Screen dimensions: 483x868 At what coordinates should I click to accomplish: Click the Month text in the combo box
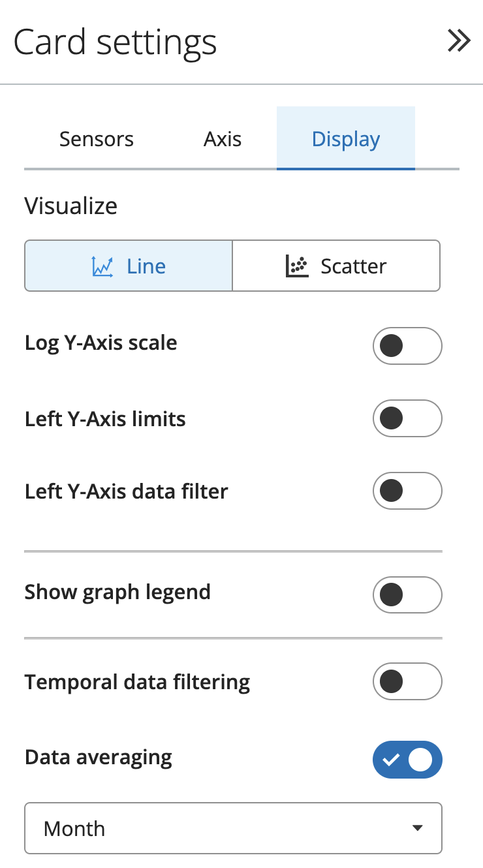74,828
